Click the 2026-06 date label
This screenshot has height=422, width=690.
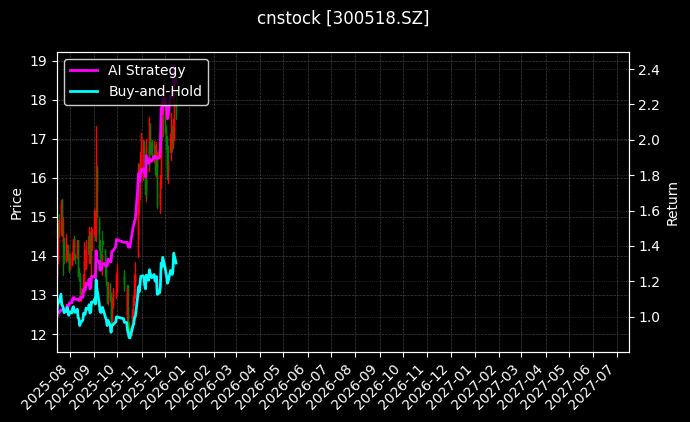pyautogui.click(x=283, y=387)
